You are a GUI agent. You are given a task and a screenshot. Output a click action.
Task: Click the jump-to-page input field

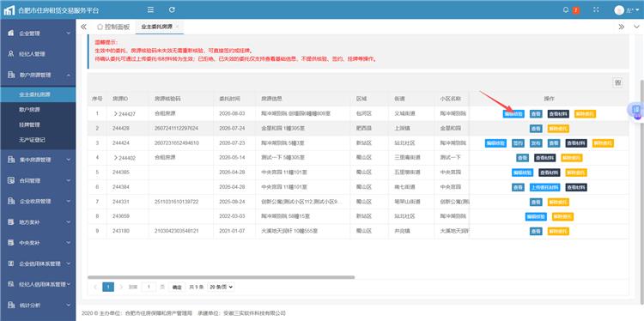pos(149,287)
